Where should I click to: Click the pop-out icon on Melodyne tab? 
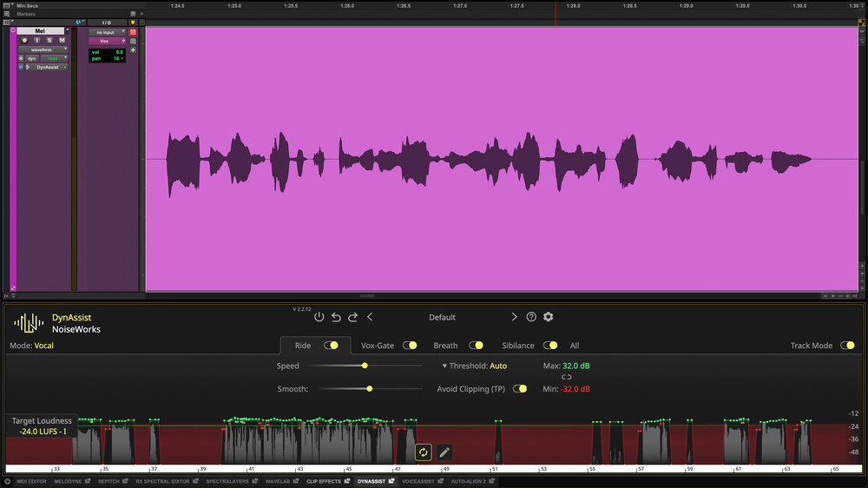88,481
